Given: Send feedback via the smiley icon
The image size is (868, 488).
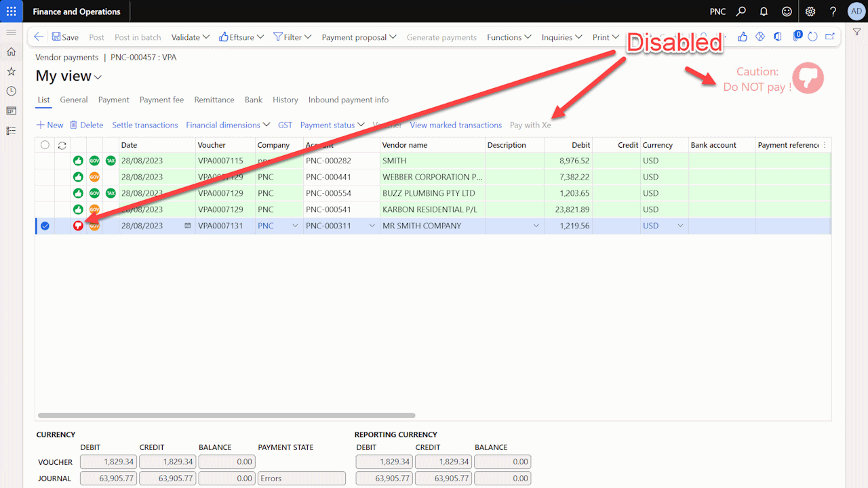Looking at the screenshot, I should (x=787, y=12).
